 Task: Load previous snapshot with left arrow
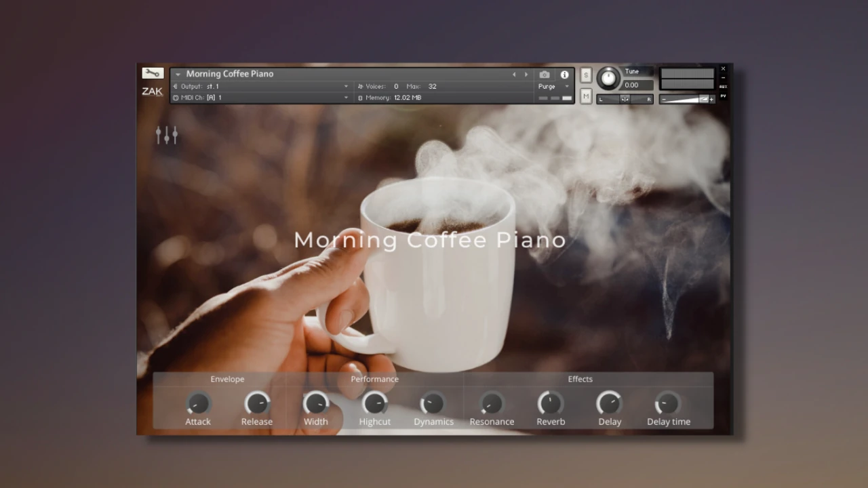pyautogui.click(x=514, y=75)
